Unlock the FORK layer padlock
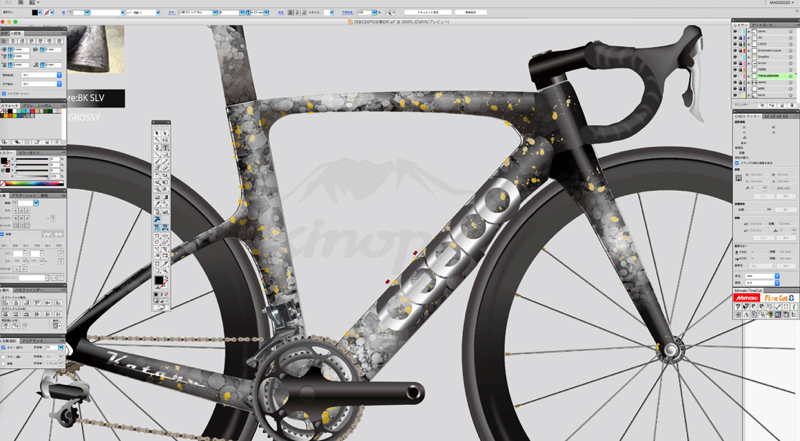Image resolution: width=800 pixels, height=441 pixels. click(x=741, y=69)
